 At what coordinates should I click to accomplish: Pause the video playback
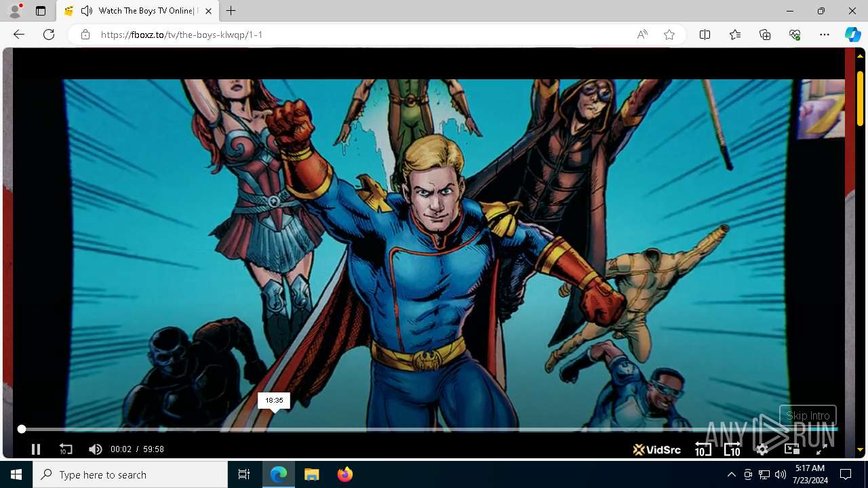point(36,449)
